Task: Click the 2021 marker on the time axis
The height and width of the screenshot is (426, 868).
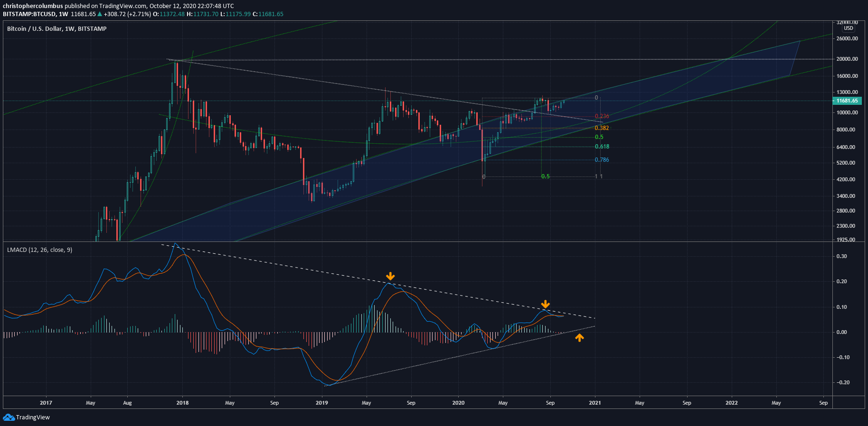Action: 594,403
